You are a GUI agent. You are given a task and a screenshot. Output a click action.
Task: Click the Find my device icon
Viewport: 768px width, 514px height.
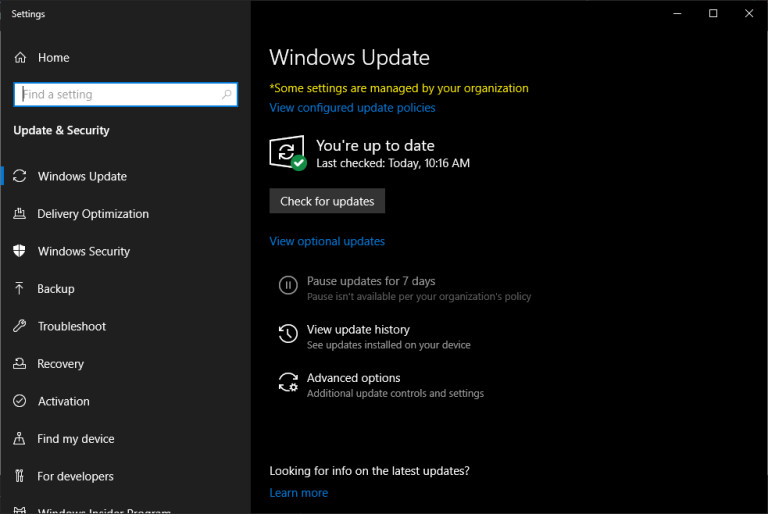(x=19, y=439)
